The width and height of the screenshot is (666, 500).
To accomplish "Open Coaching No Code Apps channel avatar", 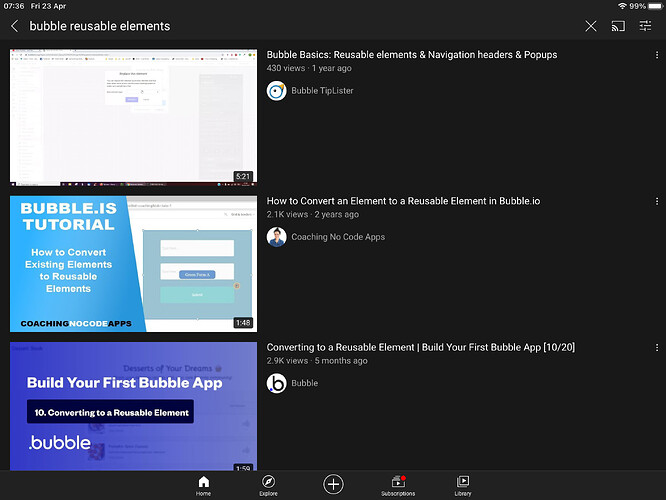I will coord(277,237).
